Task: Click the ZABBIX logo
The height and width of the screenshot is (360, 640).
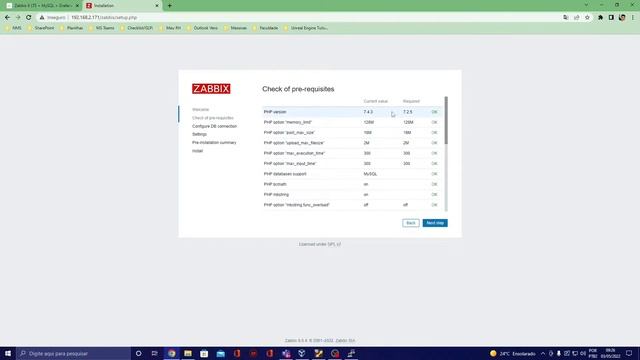Action: coord(211,89)
